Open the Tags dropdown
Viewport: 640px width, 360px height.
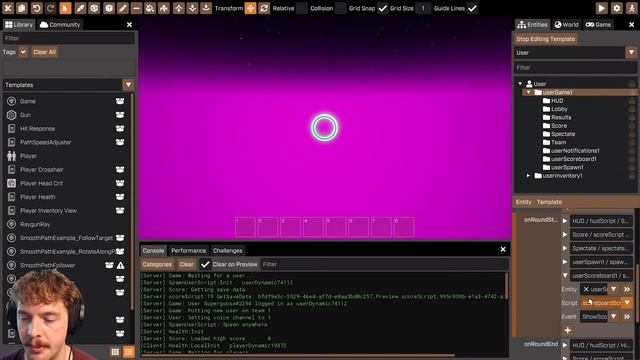point(23,52)
